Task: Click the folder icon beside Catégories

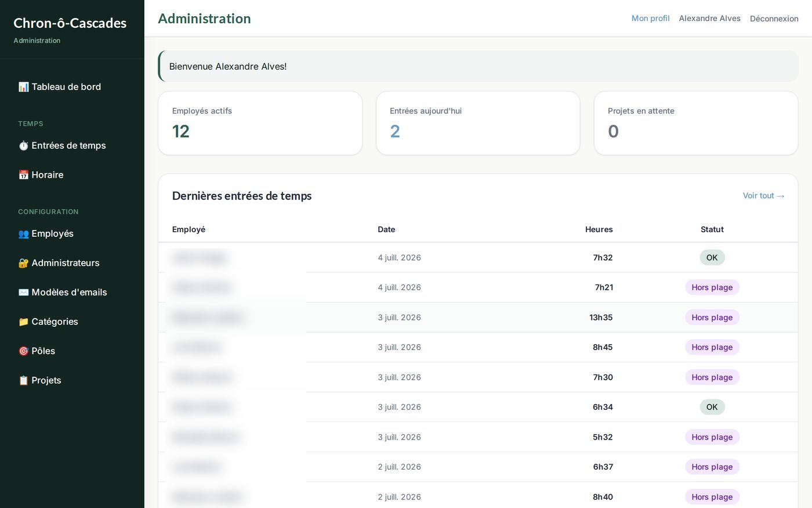Action: point(23,322)
